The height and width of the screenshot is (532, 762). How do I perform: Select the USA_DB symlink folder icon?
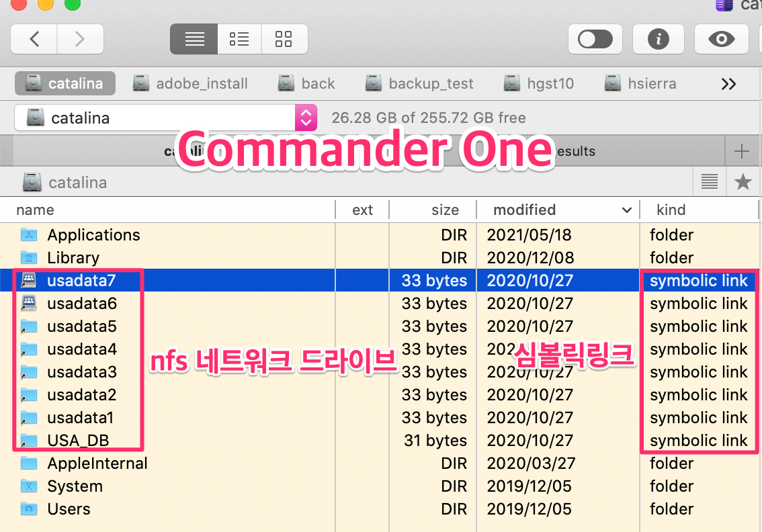pos(29,440)
